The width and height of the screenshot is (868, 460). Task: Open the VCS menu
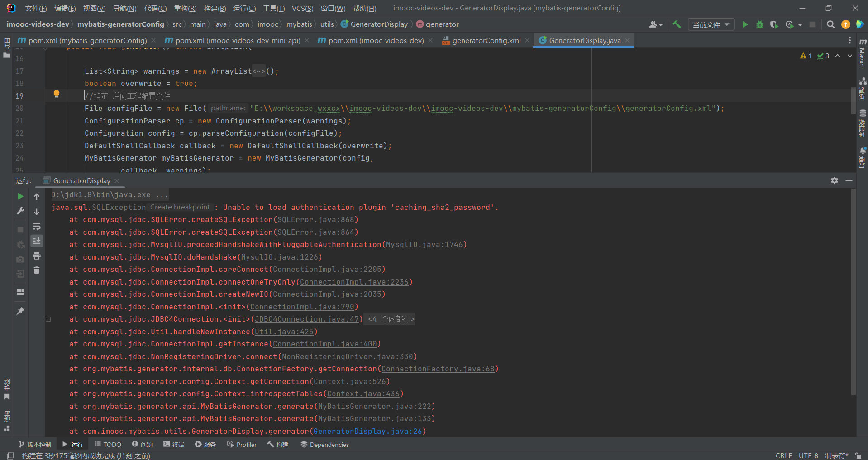coord(302,8)
